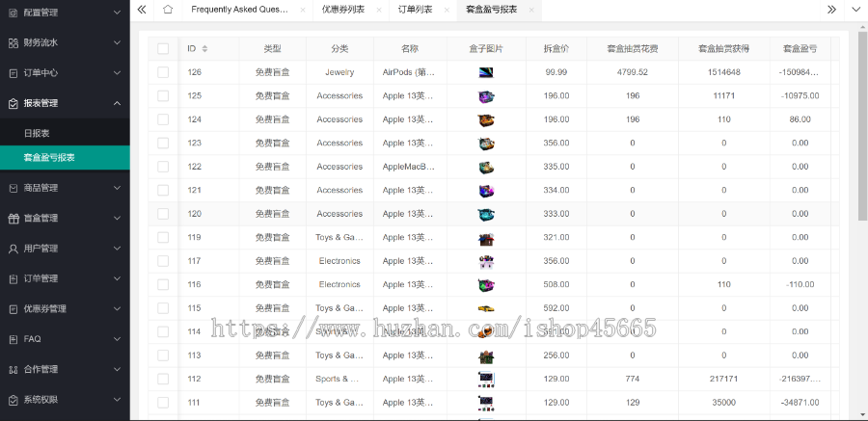Screen dimensions: 868x421
Task: Check the row checkbox for ID 115
Action: point(163,308)
